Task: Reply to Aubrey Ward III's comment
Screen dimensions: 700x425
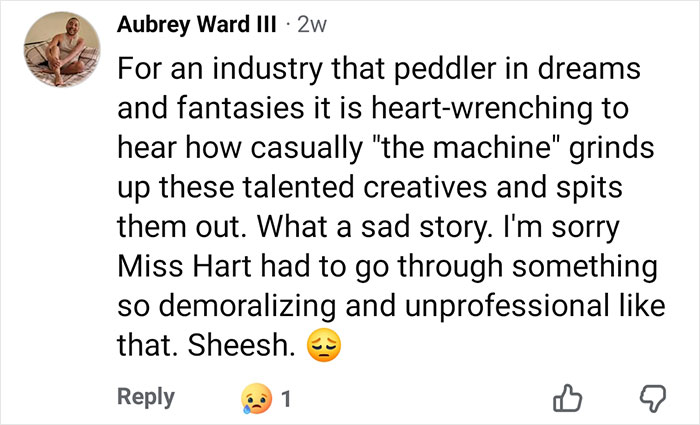Action: (146, 397)
